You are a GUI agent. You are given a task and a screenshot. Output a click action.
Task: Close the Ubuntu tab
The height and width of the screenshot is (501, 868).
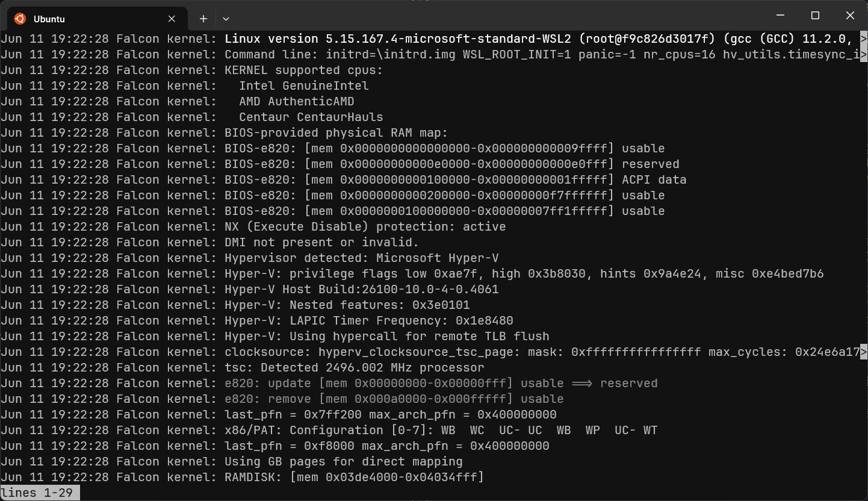click(x=172, y=19)
